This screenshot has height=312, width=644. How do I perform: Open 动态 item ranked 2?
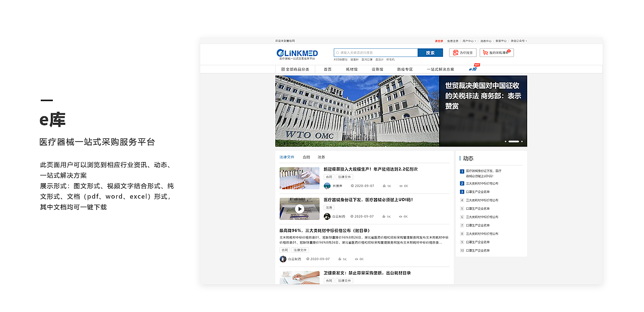[x=482, y=184]
